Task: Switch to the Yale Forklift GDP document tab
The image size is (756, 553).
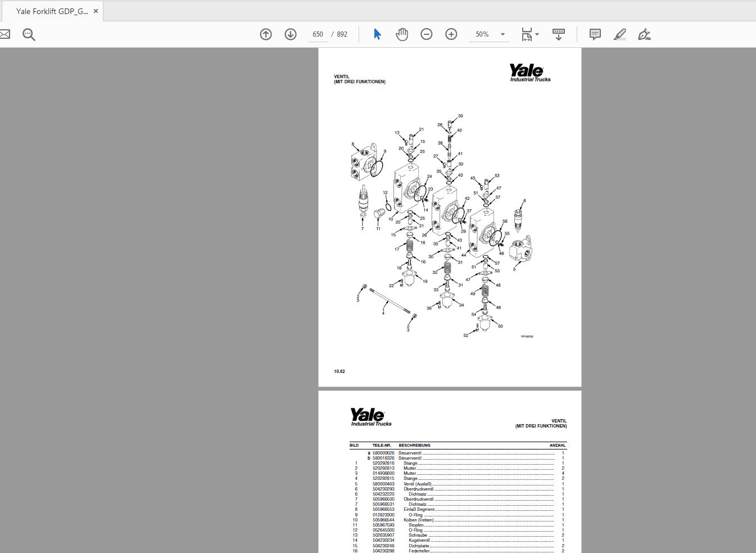Action: [x=52, y=11]
